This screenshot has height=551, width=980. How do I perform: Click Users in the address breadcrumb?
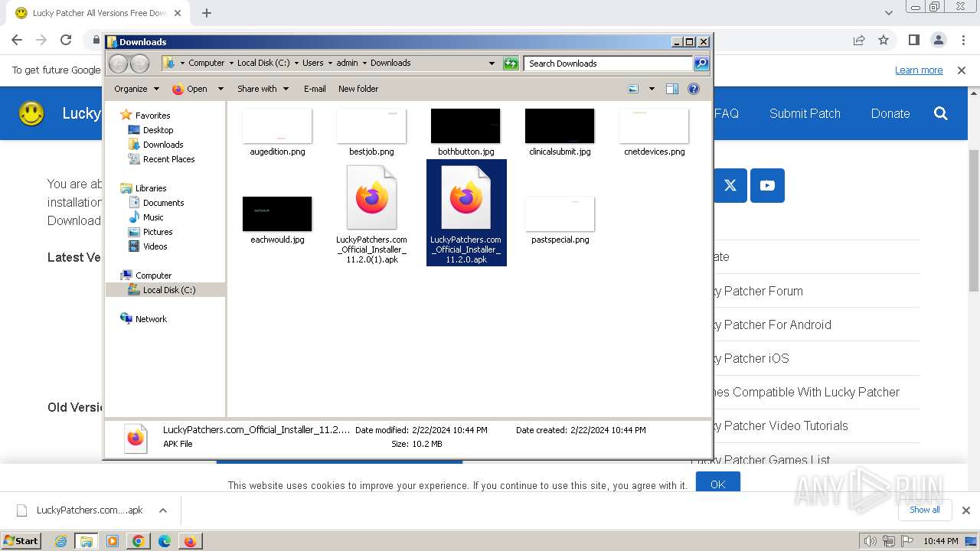[312, 64]
